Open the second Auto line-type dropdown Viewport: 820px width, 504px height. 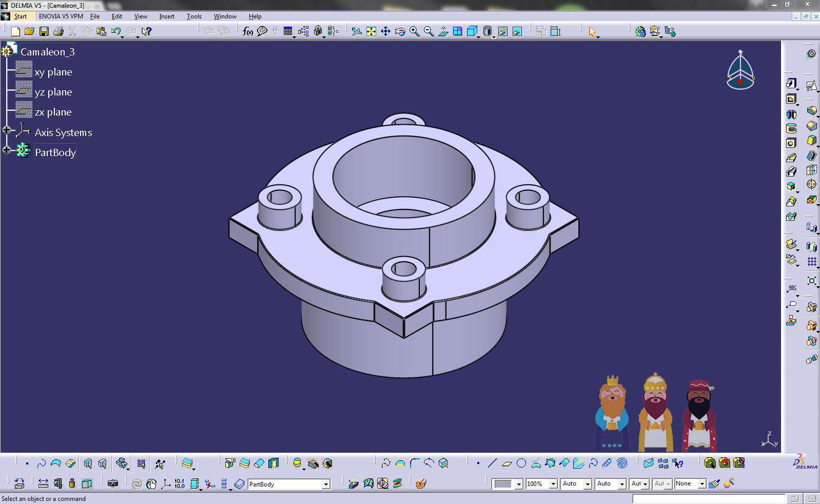pos(621,484)
